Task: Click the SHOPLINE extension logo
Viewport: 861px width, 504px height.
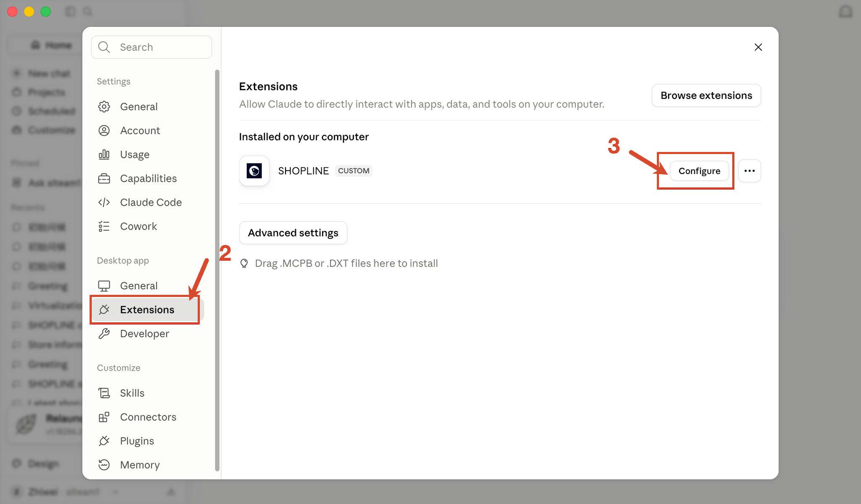Action: [x=254, y=171]
